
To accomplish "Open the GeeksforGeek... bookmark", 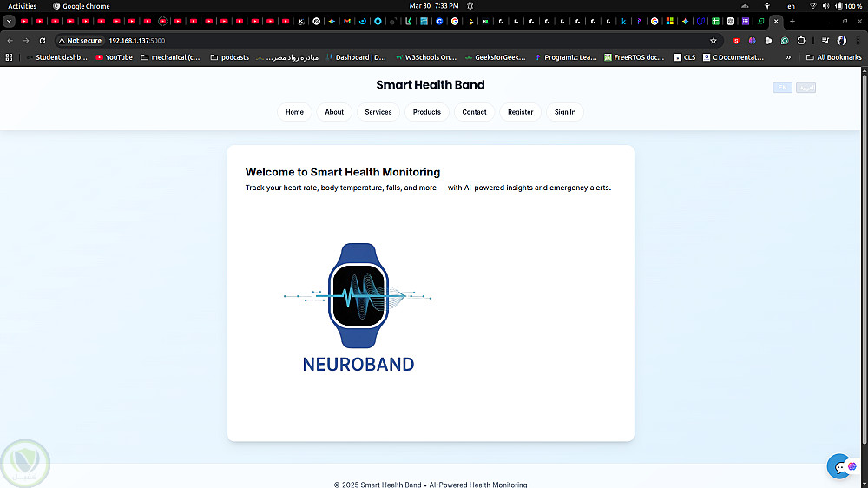I will pos(495,57).
